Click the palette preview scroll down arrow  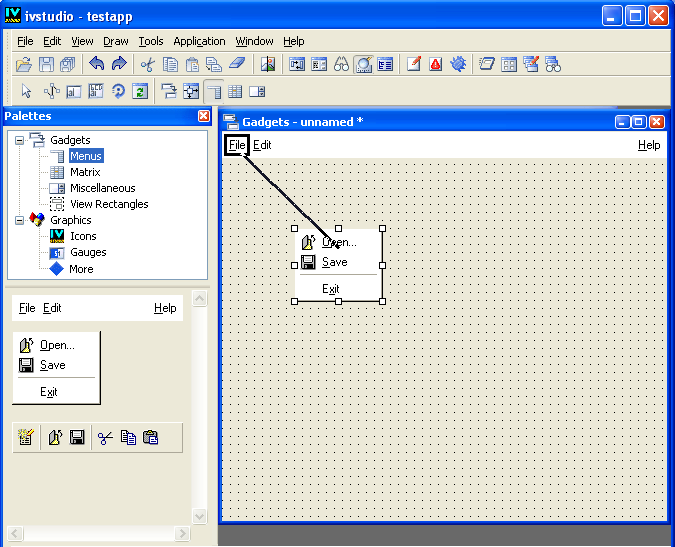coord(199,516)
